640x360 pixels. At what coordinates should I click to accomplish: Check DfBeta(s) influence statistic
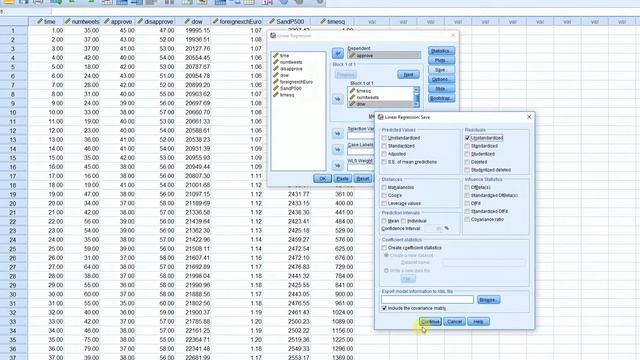(467, 187)
